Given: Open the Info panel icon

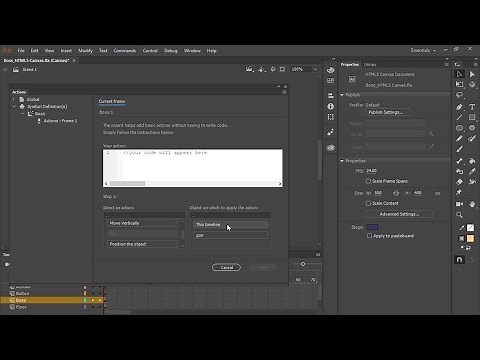Looking at the screenshot, I should tap(330, 106).
